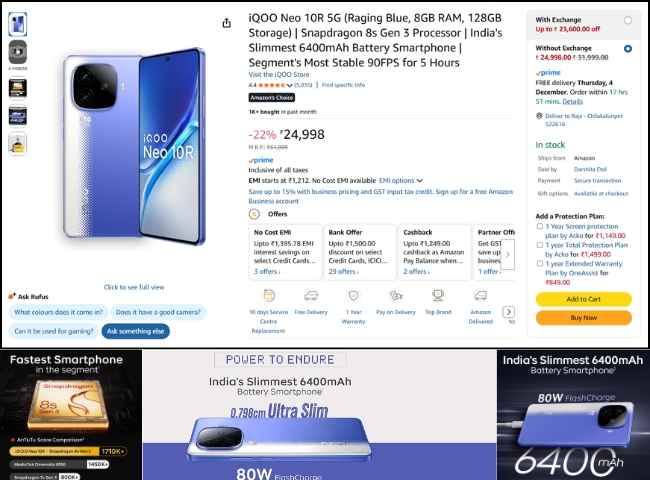The width and height of the screenshot is (650, 480).
Task: Click the Top Brand trophy icon
Action: click(x=438, y=296)
